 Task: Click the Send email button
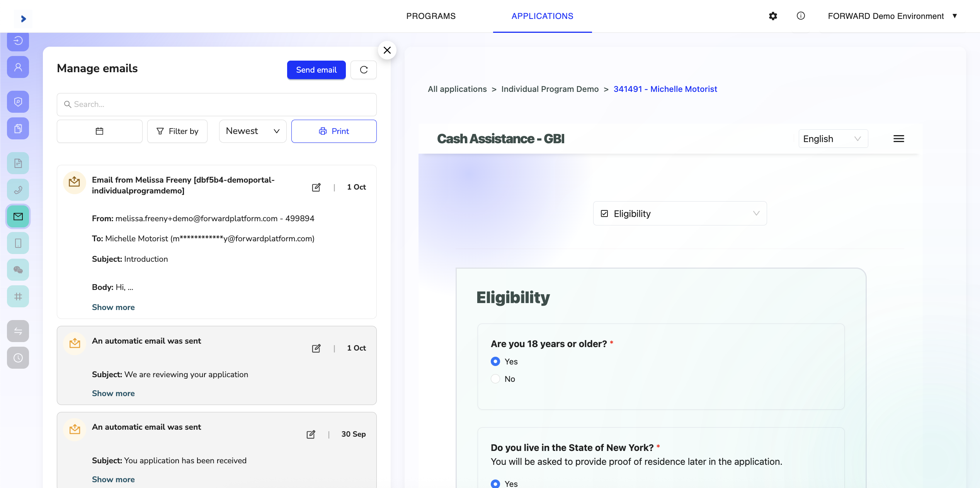(x=316, y=70)
